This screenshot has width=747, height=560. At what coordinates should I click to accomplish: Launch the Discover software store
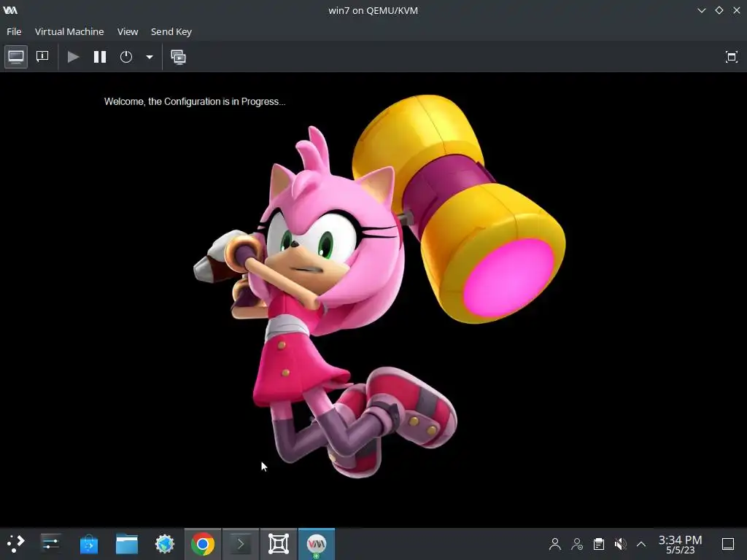coord(88,544)
